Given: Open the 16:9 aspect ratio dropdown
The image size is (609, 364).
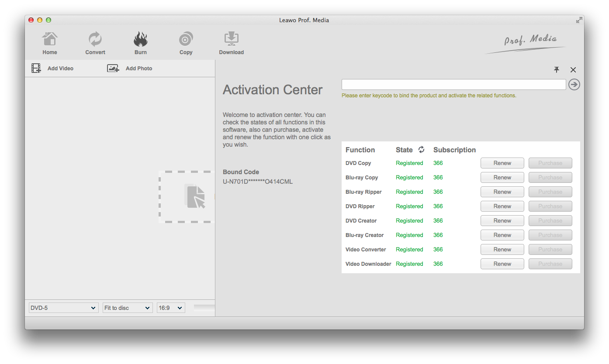Looking at the screenshot, I should click(x=171, y=308).
